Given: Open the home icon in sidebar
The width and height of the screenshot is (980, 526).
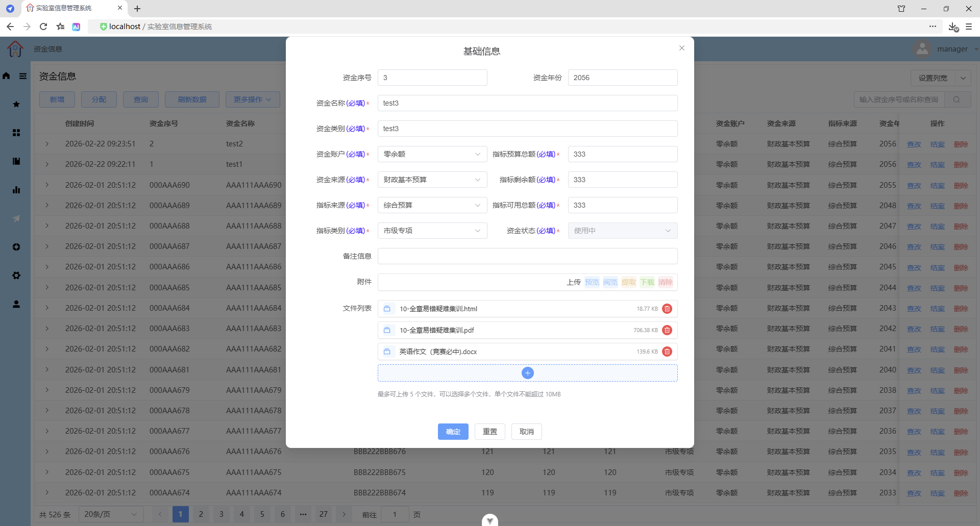Looking at the screenshot, I should point(6,76).
